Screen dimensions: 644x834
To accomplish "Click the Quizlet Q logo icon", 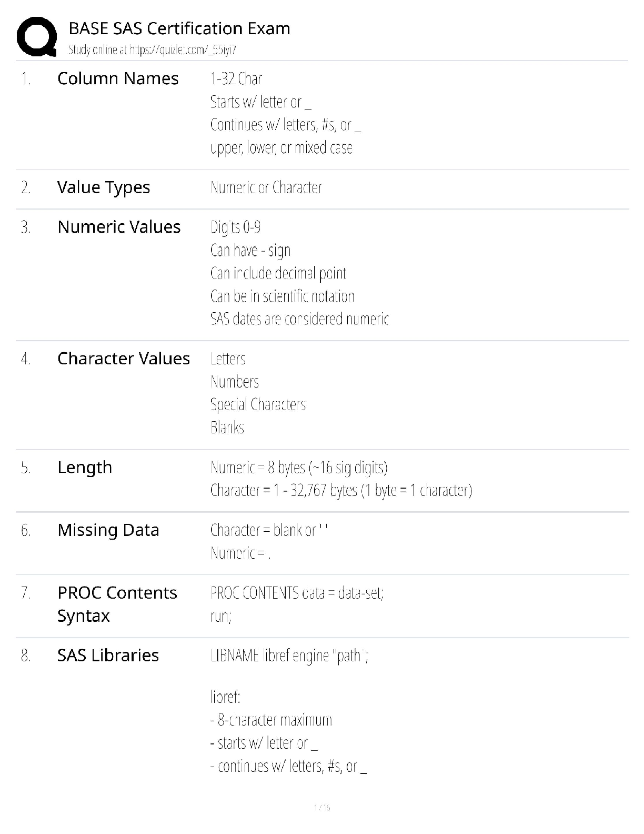I will (x=37, y=37).
